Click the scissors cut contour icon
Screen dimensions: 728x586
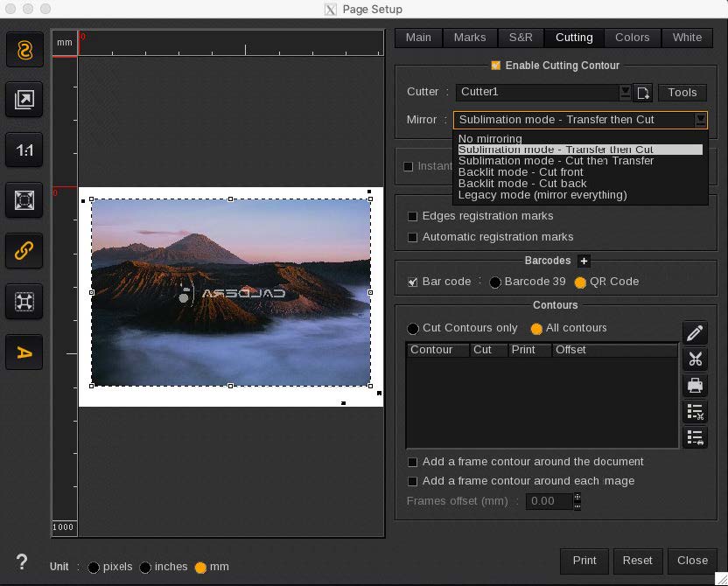click(695, 359)
